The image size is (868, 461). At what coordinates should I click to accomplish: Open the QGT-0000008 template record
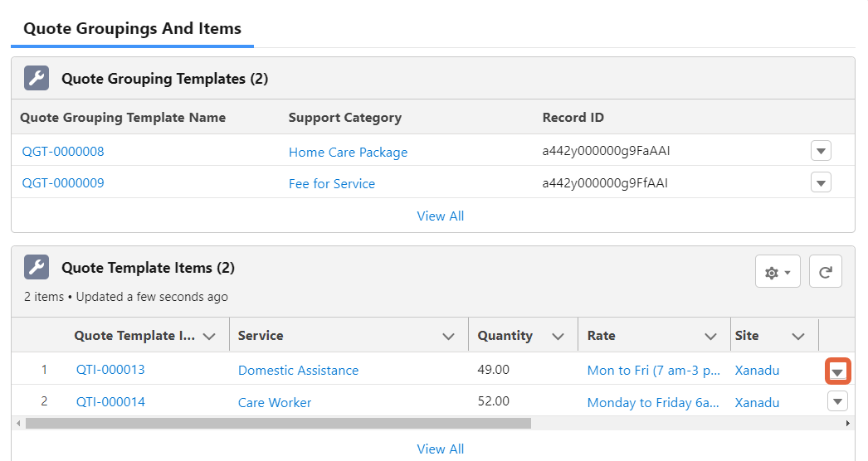coord(63,152)
